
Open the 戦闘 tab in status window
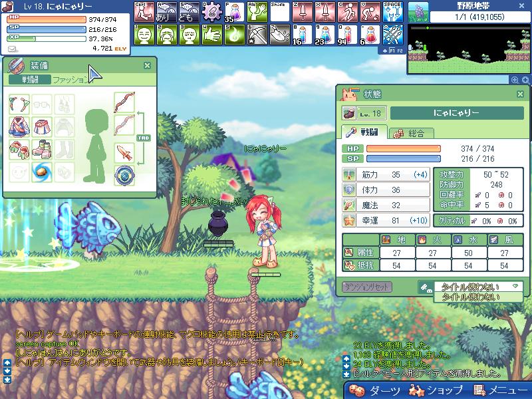tap(364, 132)
